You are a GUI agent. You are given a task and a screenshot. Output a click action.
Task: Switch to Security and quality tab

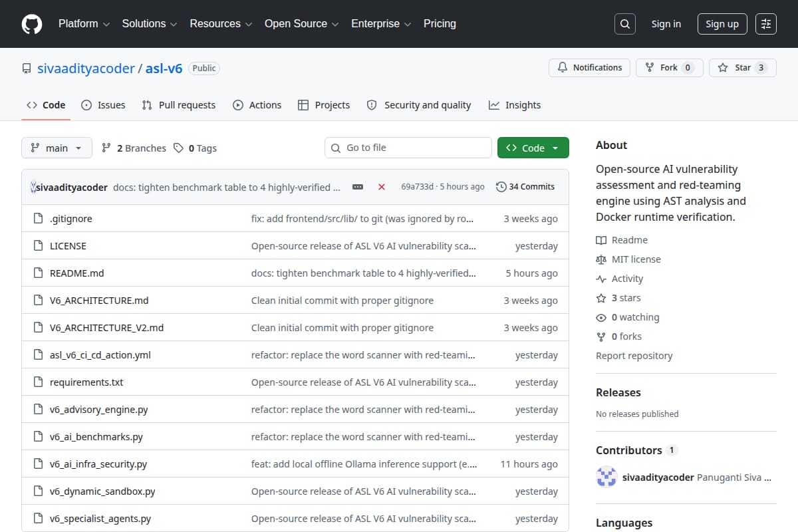pos(419,105)
